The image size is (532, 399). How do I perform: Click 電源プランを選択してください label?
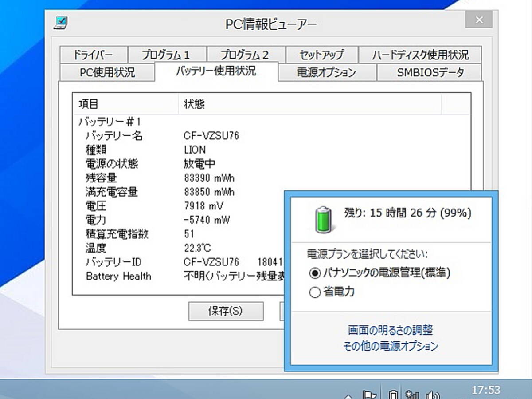click(368, 254)
